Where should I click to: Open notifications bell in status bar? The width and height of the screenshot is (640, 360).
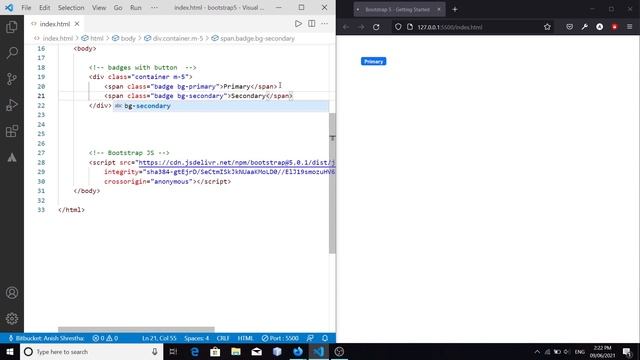pyautogui.click(x=325, y=338)
